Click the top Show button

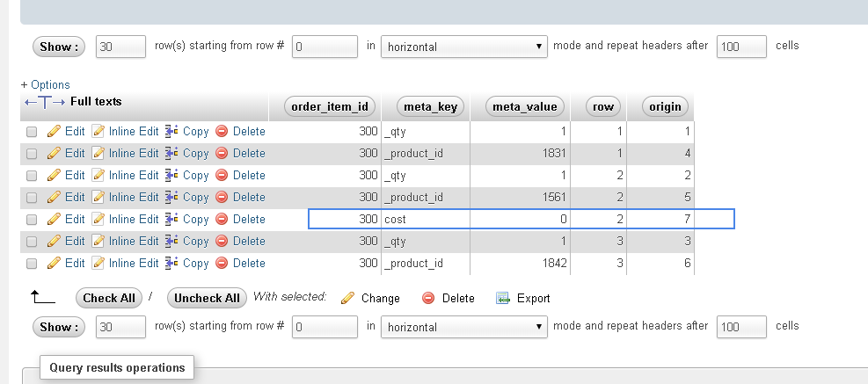(x=58, y=47)
